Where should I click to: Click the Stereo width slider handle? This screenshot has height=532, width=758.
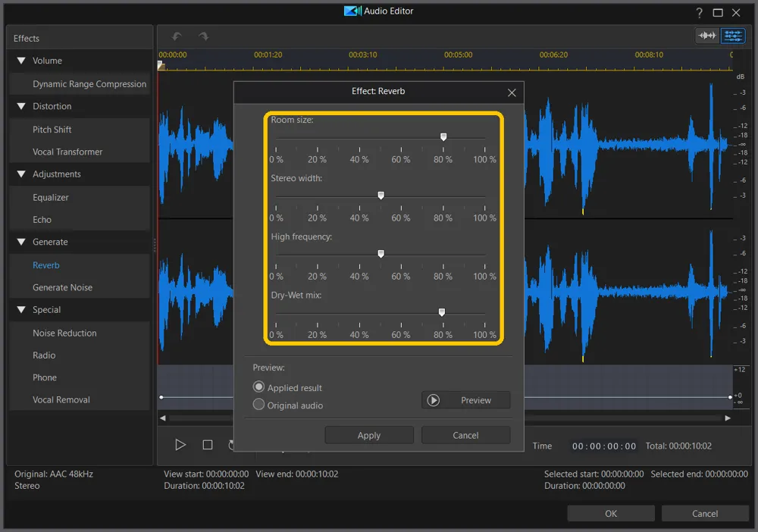381,196
